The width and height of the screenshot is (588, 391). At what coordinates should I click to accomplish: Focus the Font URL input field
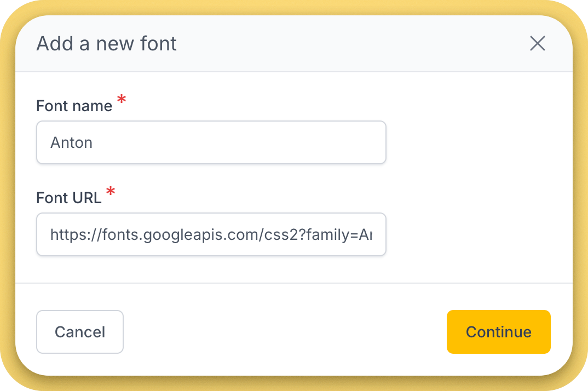click(211, 234)
